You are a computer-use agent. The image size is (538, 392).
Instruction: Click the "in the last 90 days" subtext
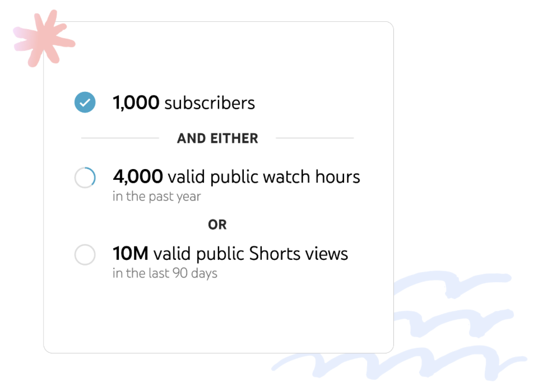(165, 274)
